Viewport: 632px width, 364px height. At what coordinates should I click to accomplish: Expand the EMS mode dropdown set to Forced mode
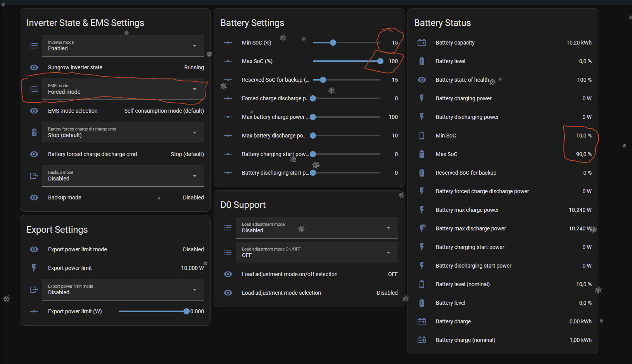tap(123, 89)
